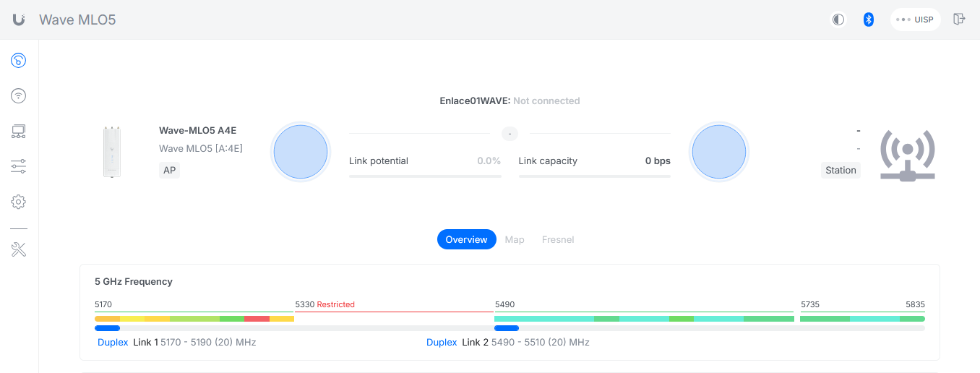980x373 pixels.
Task: Click the Wave MLO5 device thumbnail image
Action: (x=112, y=153)
